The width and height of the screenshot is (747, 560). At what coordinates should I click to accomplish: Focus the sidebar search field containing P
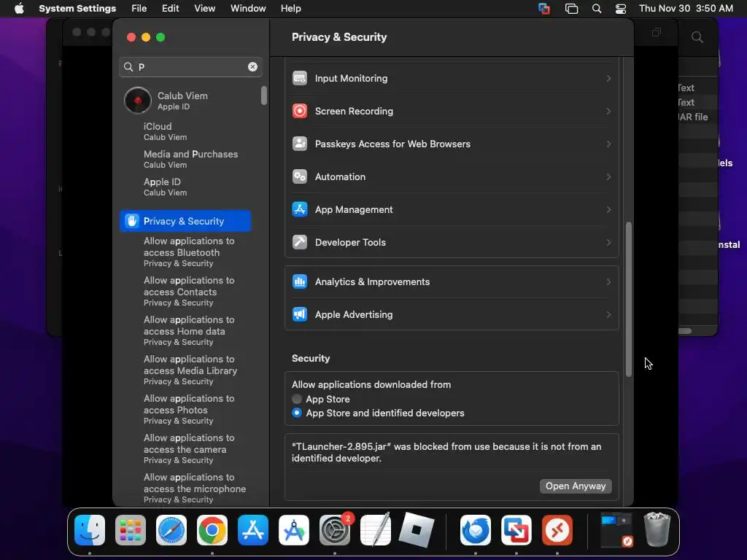190,66
